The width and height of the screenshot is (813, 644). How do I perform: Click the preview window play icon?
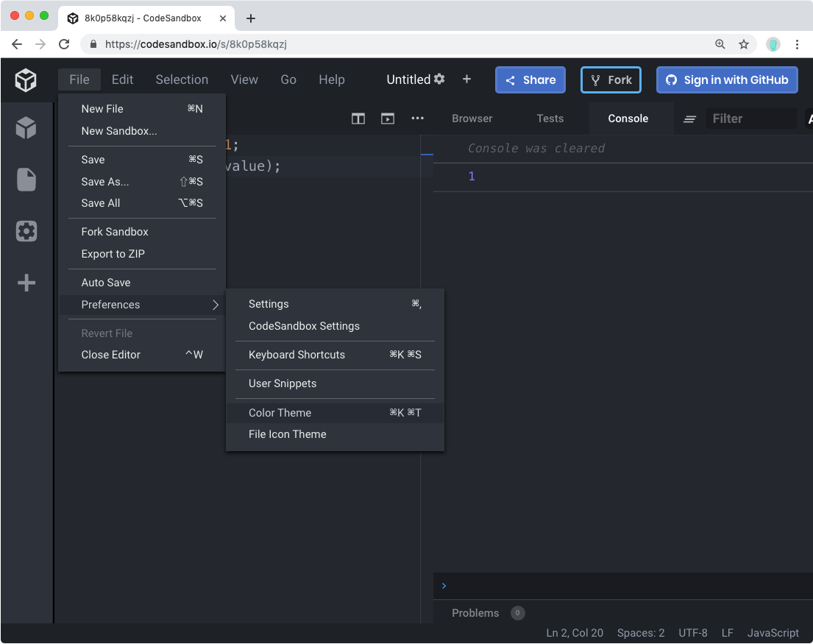(x=387, y=118)
